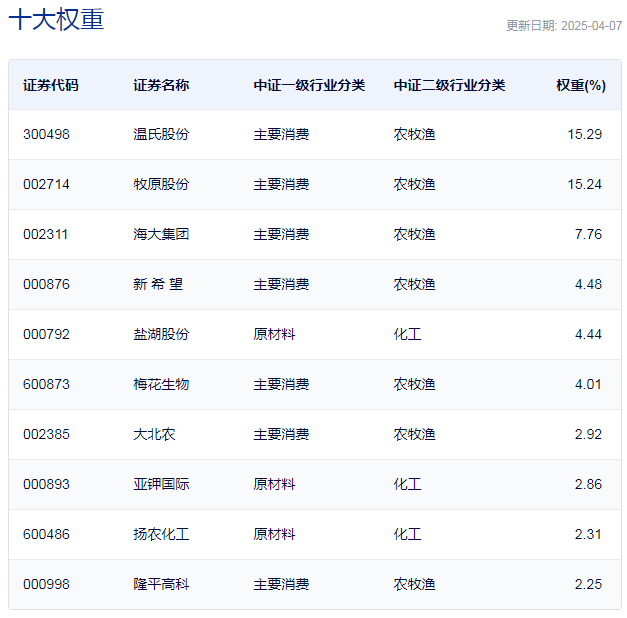The image size is (627, 618).
Task: Select the 大北农 entry
Action: coord(154,434)
